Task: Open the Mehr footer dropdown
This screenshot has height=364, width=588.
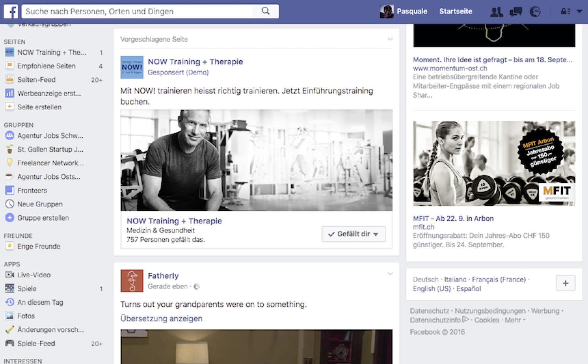Action: pos(515,320)
